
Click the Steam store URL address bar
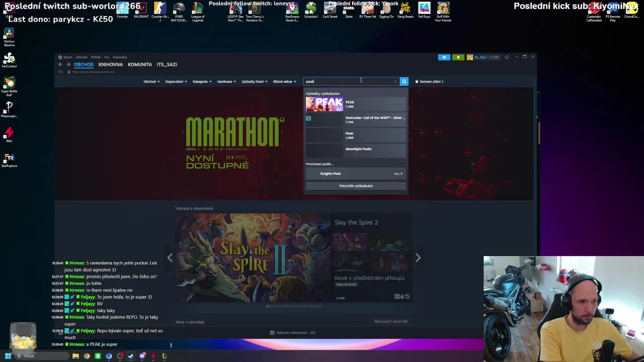pyautogui.click(x=94, y=72)
